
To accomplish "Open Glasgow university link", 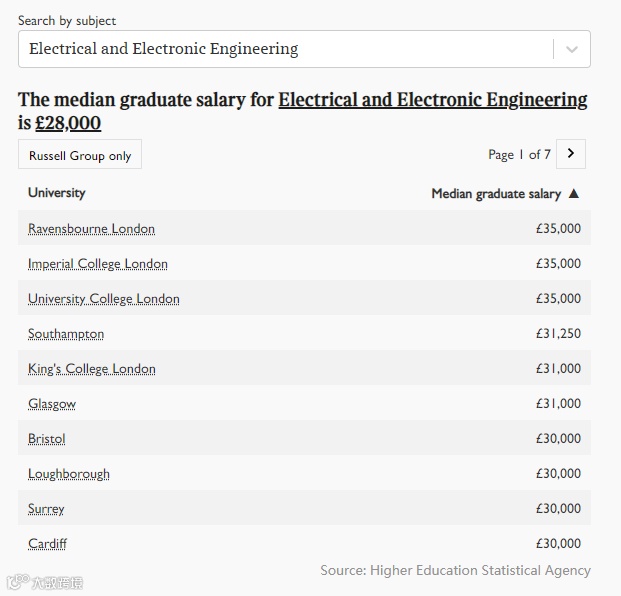I will 52,404.
